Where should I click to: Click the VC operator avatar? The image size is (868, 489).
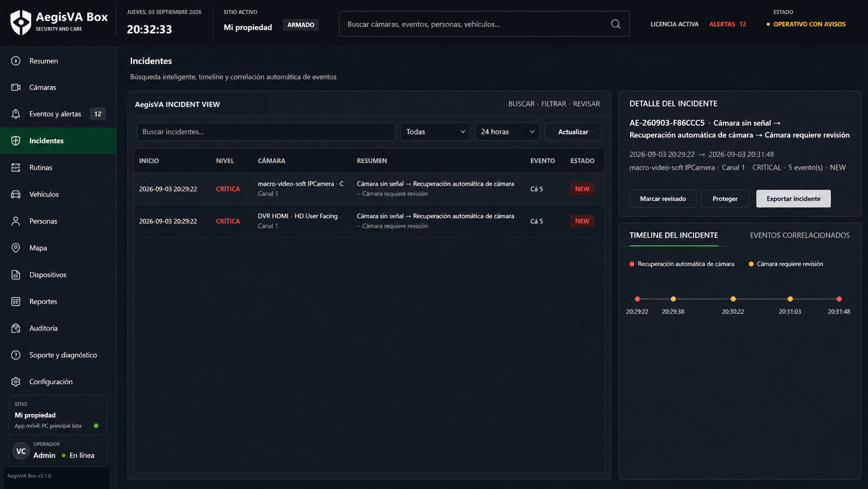[x=21, y=451]
